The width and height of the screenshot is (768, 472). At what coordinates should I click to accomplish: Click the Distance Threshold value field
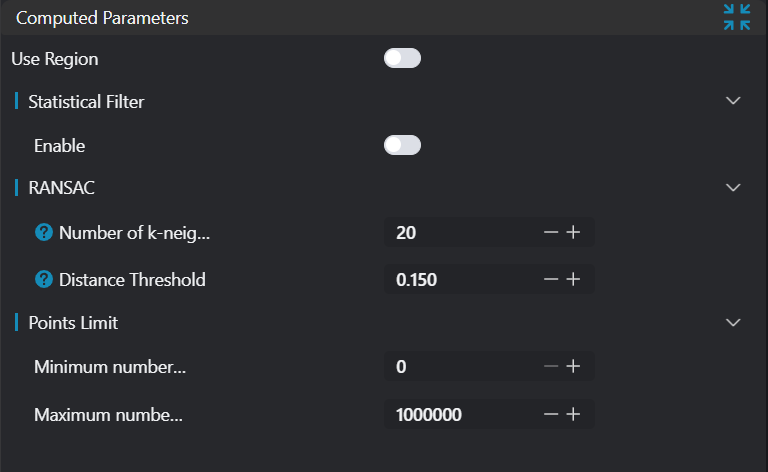(460, 279)
